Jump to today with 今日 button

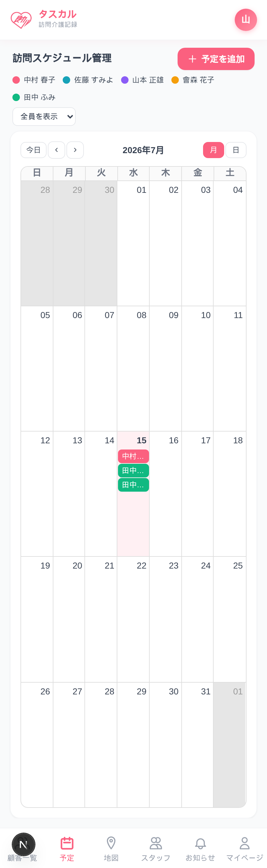pos(34,150)
